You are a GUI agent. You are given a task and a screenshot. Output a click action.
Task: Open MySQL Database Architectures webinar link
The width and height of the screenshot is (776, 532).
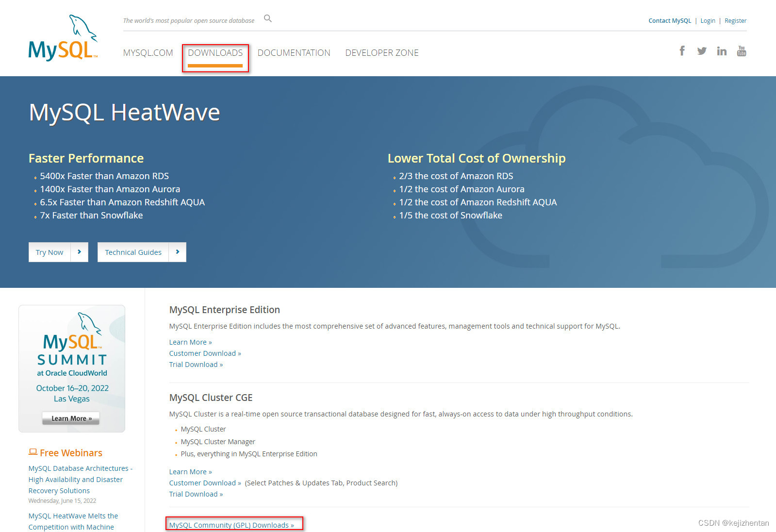coord(81,480)
